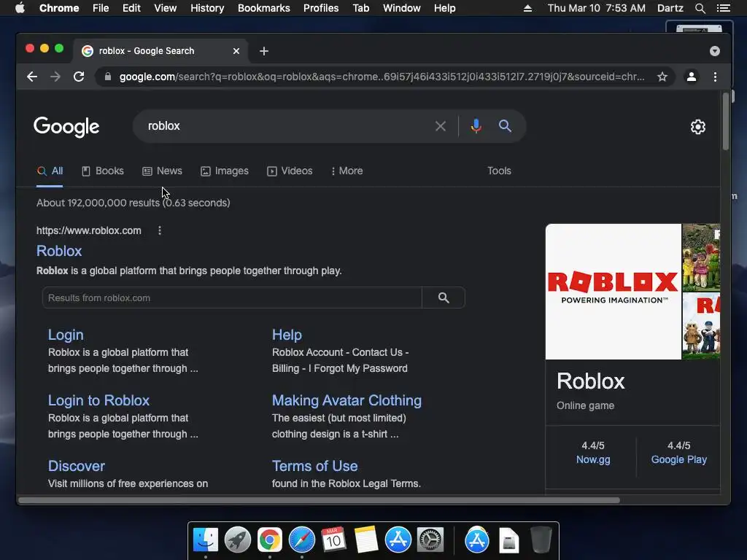Click the forward navigation arrow
Viewport: 747px width, 560px height.
click(55, 77)
